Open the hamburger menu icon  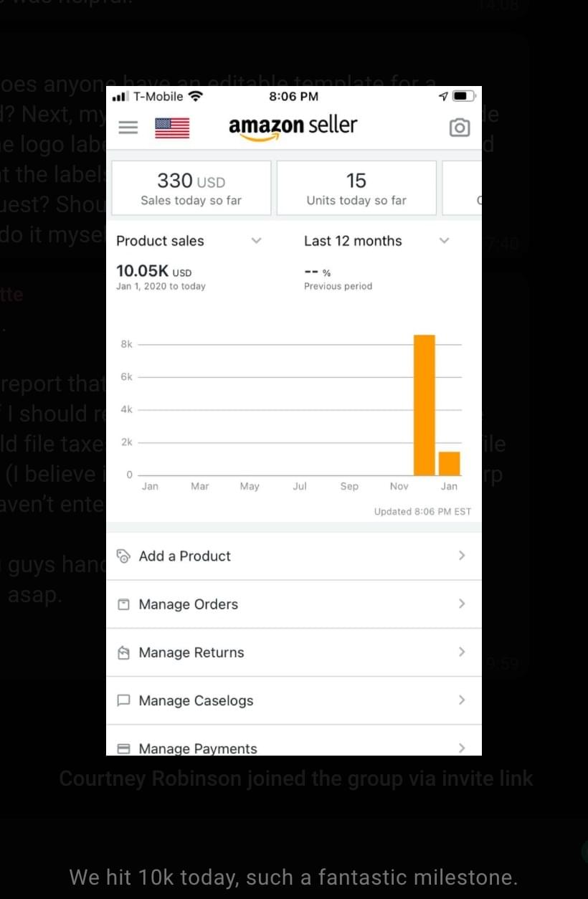coord(128,128)
